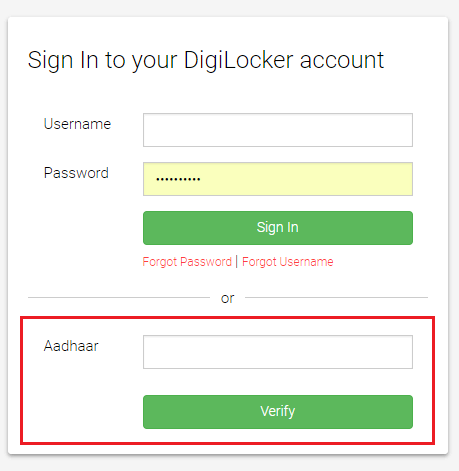Focus the Password input field
The image size is (459, 471).
click(x=278, y=179)
